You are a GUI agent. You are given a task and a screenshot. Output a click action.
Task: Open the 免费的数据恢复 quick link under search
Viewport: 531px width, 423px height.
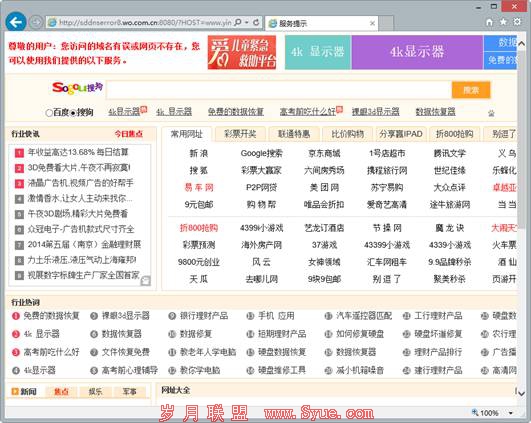click(x=236, y=112)
